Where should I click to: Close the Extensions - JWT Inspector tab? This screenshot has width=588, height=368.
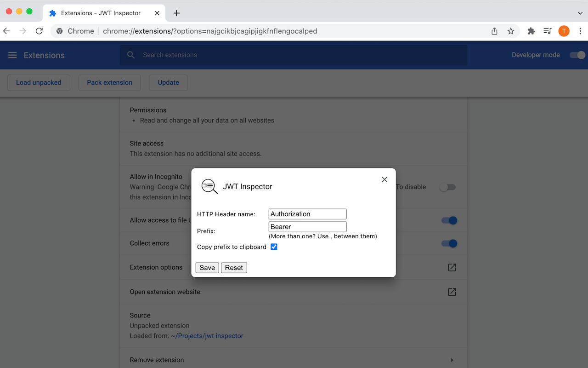tap(158, 13)
